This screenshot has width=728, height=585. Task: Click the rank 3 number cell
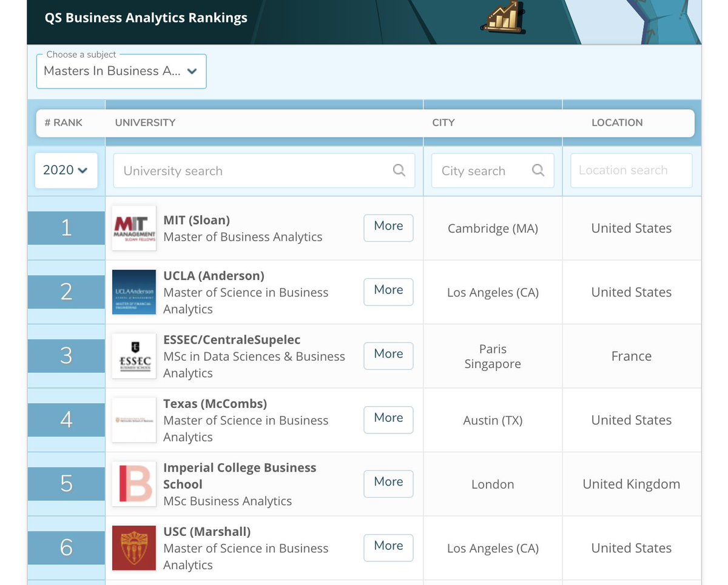[66, 356]
